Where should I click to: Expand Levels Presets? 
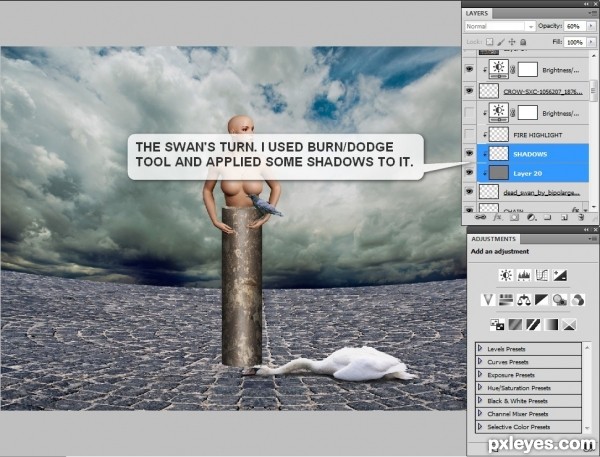tap(480, 348)
